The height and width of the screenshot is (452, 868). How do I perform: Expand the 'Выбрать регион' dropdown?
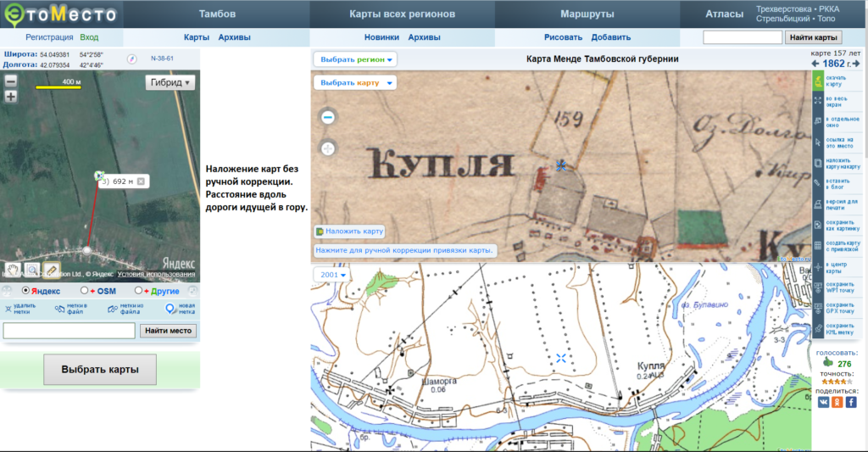pyautogui.click(x=354, y=59)
